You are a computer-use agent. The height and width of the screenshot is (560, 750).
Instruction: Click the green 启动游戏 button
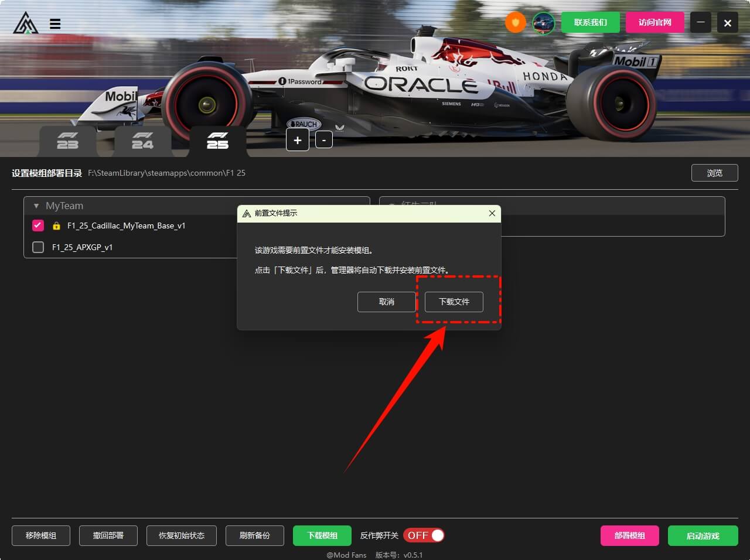pos(703,535)
